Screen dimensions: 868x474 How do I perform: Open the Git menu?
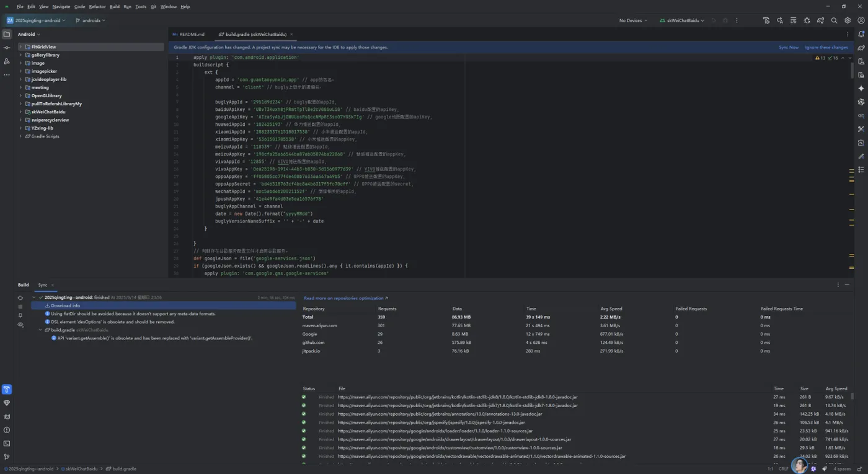pos(154,7)
